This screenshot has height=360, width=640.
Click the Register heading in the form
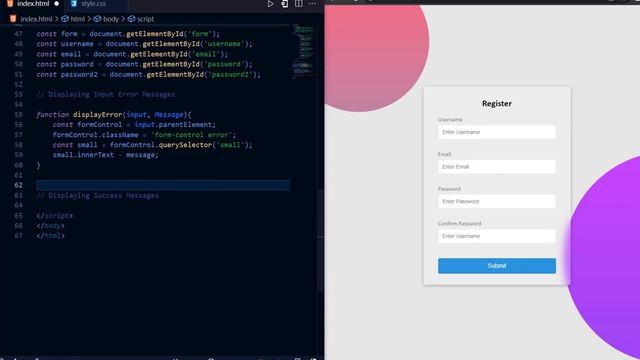point(497,104)
